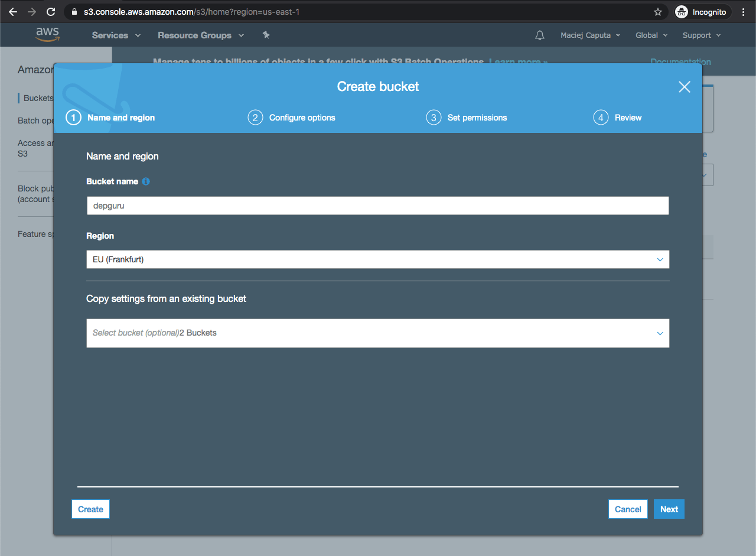The width and height of the screenshot is (756, 556).
Task: Open the Maciej Caputa account menu
Action: (590, 35)
